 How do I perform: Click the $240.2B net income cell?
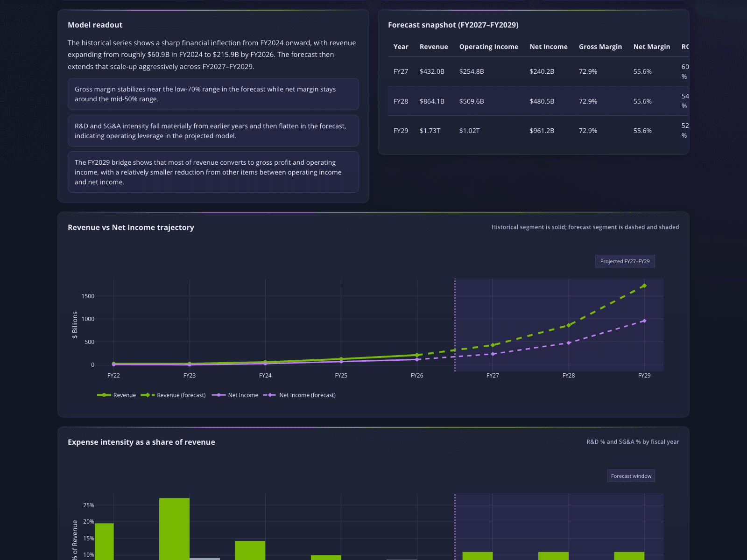click(542, 71)
